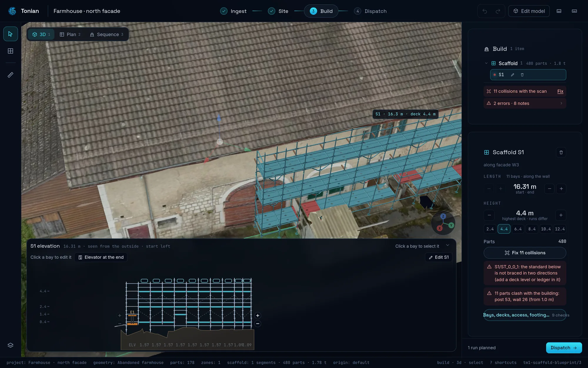Viewport: 588px width, 368px height.
Task: Click the Fix 11 collisions button
Action: pyautogui.click(x=525, y=253)
